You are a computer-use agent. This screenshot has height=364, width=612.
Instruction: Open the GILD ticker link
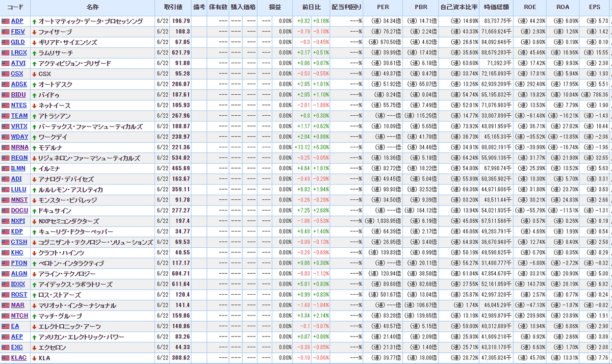coord(17,42)
